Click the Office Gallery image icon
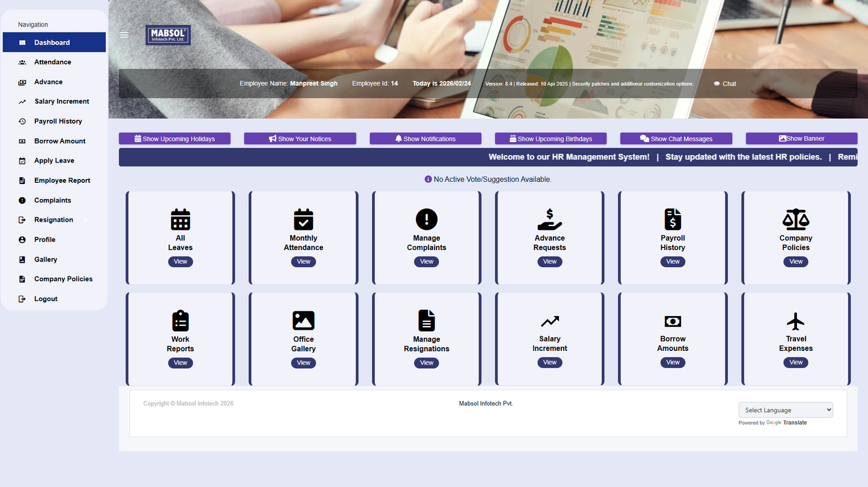This screenshot has height=487, width=868. tap(303, 321)
